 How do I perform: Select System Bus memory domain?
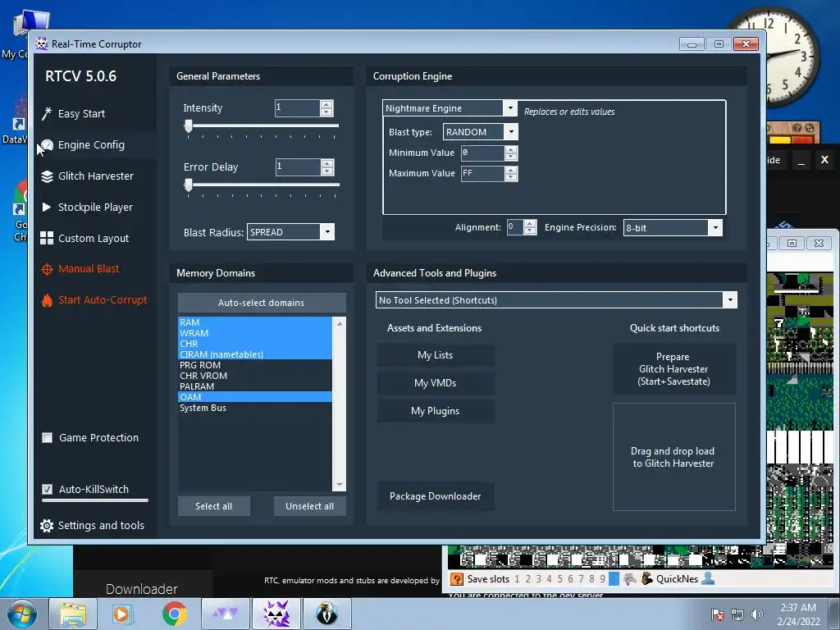point(255,408)
